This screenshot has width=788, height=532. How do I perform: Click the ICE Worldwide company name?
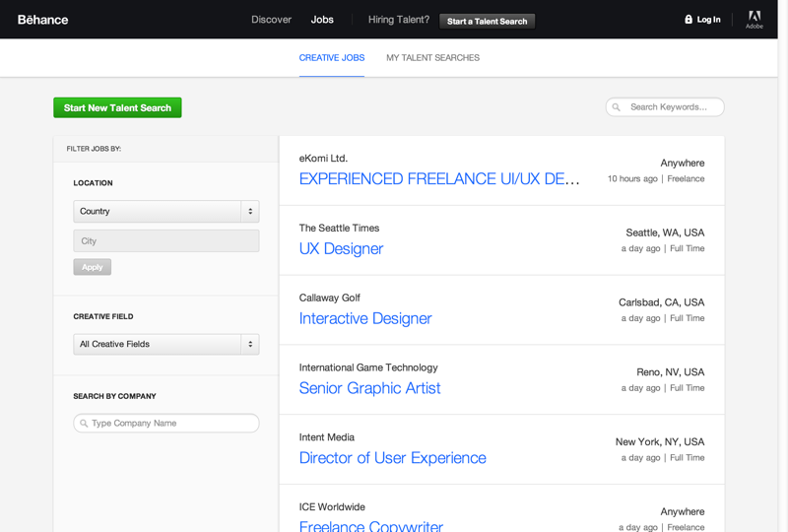pyautogui.click(x=332, y=506)
